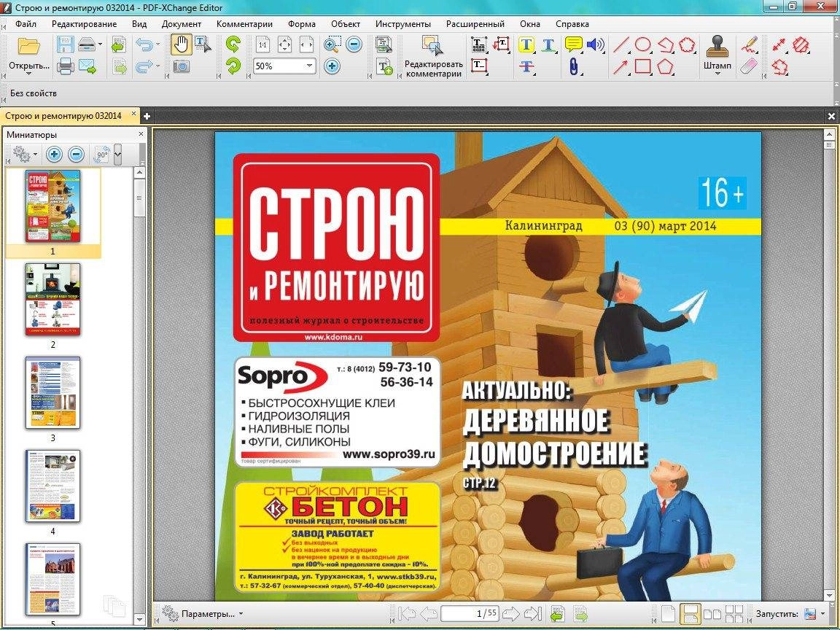The height and width of the screenshot is (630, 840).
Task: Select the Cloud annotation tool
Action: coord(688,44)
